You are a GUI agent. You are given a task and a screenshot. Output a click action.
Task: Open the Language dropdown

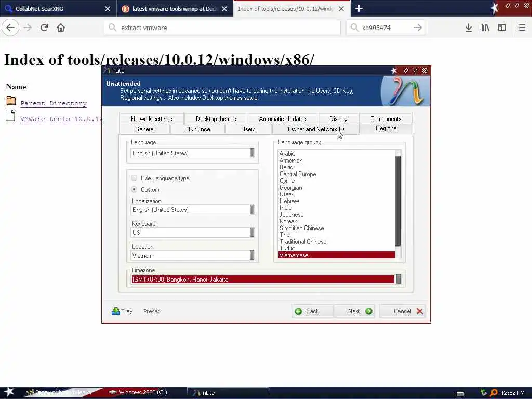(x=252, y=153)
